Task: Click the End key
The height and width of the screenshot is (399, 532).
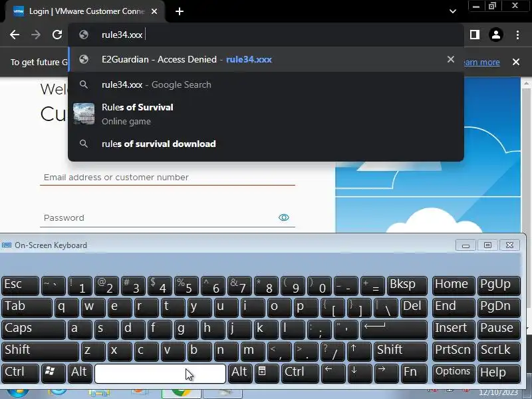Action: point(454,307)
